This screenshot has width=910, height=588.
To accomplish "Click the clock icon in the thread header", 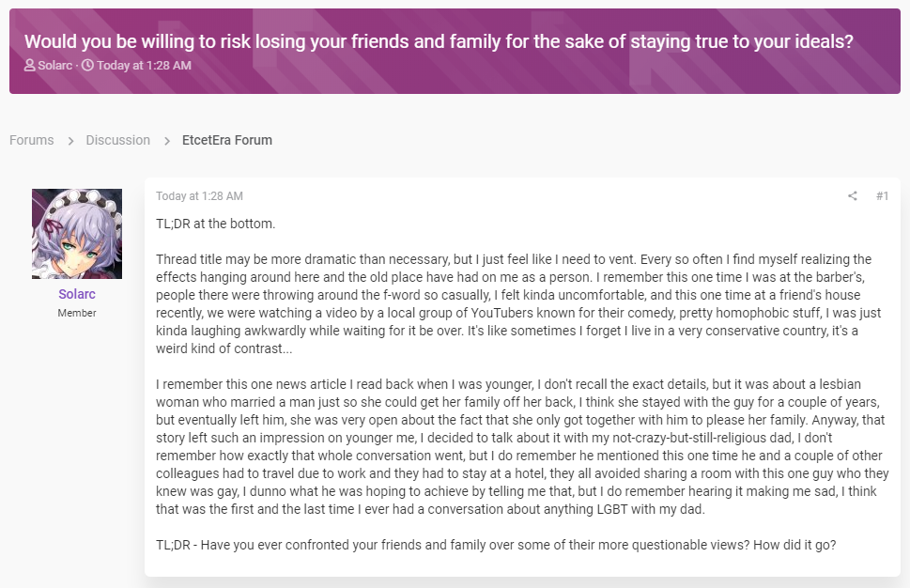I will click(87, 65).
